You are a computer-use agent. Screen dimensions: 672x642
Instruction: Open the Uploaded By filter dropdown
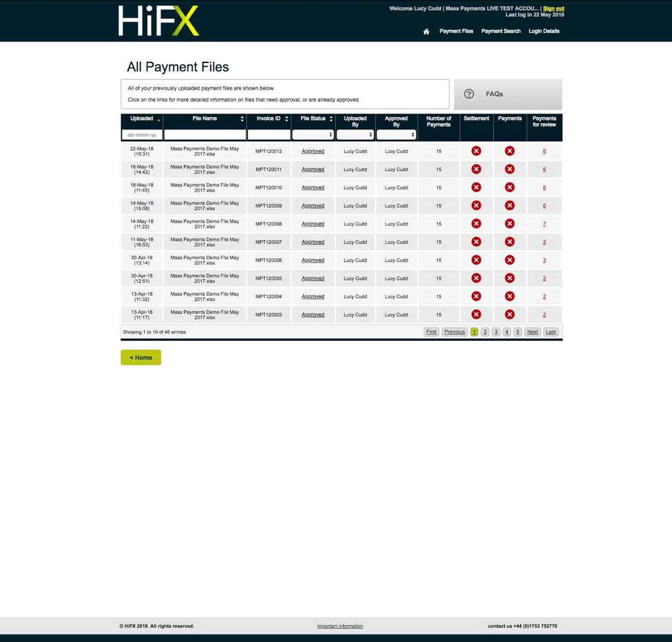[x=355, y=134]
